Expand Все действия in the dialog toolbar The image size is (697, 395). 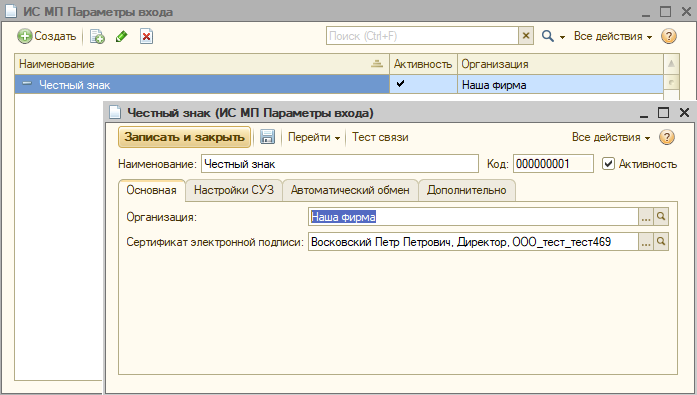tap(611, 137)
